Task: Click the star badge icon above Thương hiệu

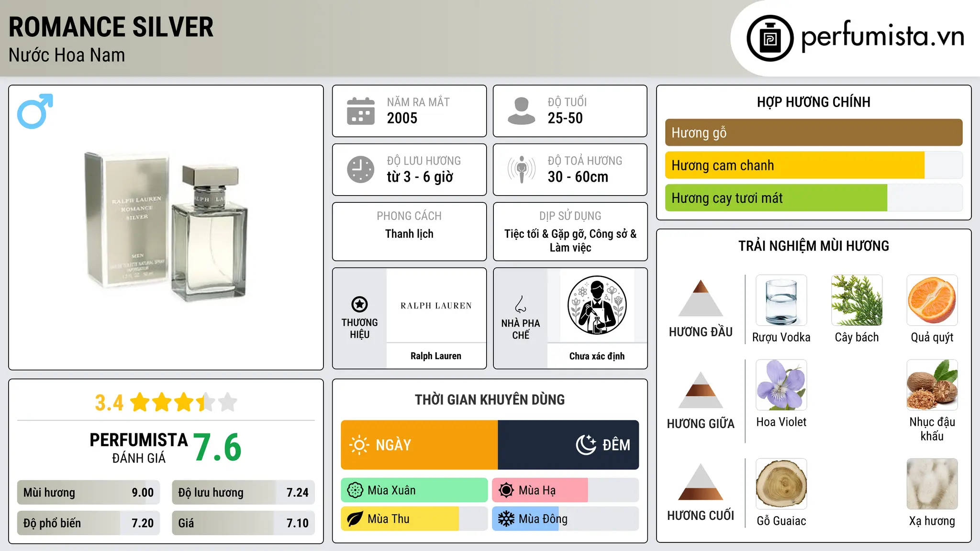Action: [x=359, y=304]
